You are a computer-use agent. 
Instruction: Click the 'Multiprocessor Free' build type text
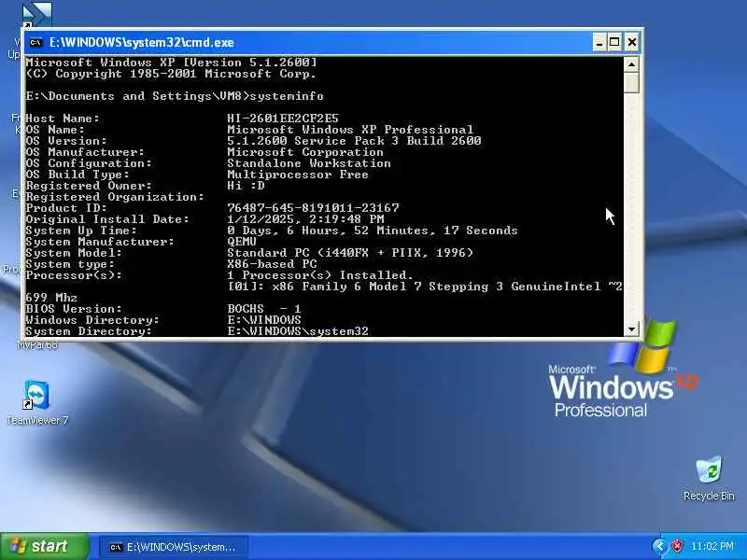pos(298,175)
